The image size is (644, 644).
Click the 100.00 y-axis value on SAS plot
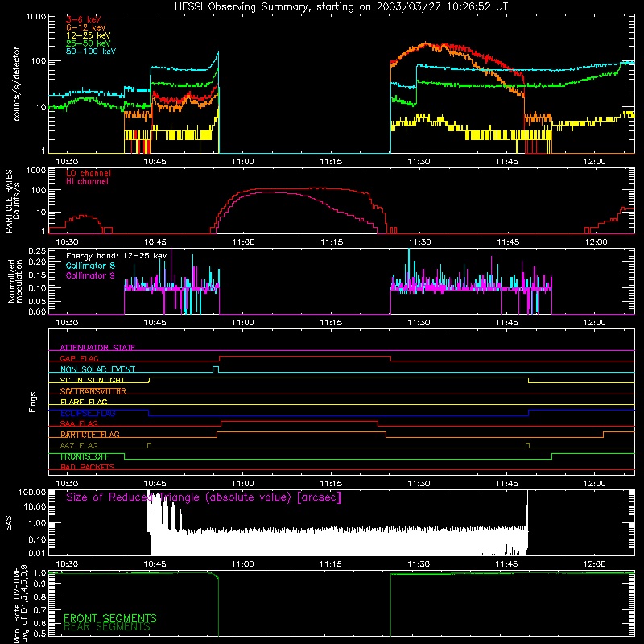(32, 492)
